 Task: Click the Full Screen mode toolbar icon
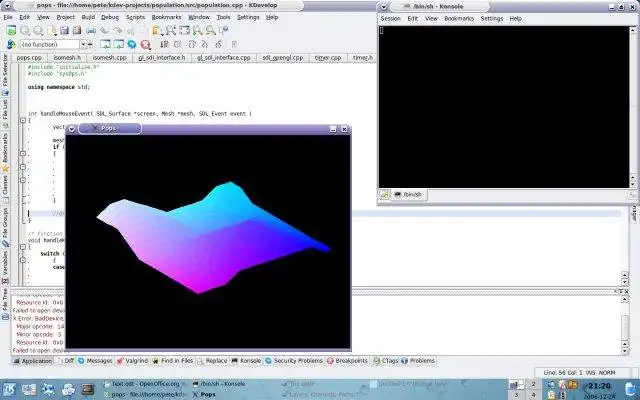(184, 30)
